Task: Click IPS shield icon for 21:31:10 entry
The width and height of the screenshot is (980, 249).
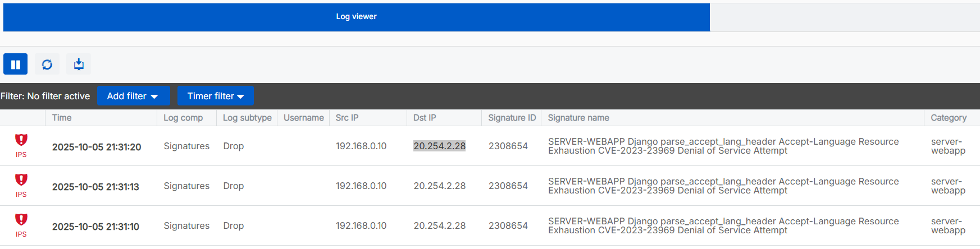Action: pyautogui.click(x=21, y=219)
